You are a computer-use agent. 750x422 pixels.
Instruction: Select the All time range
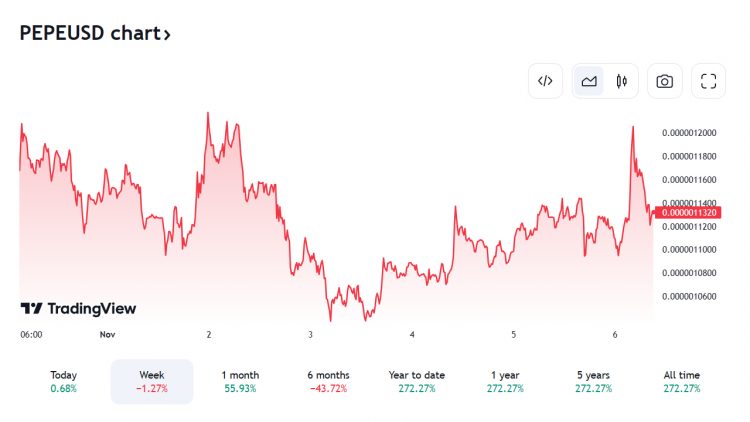pyautogui.click(x=682, y=381)
